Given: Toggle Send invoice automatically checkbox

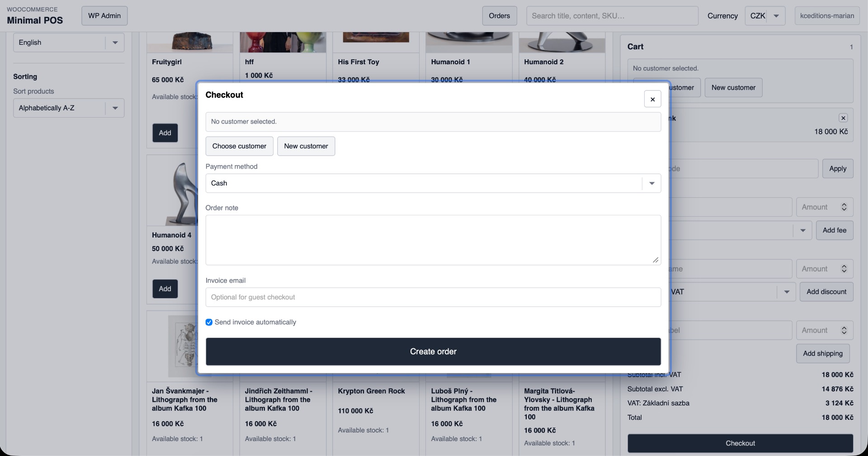Looking at the screenshot, I should point(209,322).
